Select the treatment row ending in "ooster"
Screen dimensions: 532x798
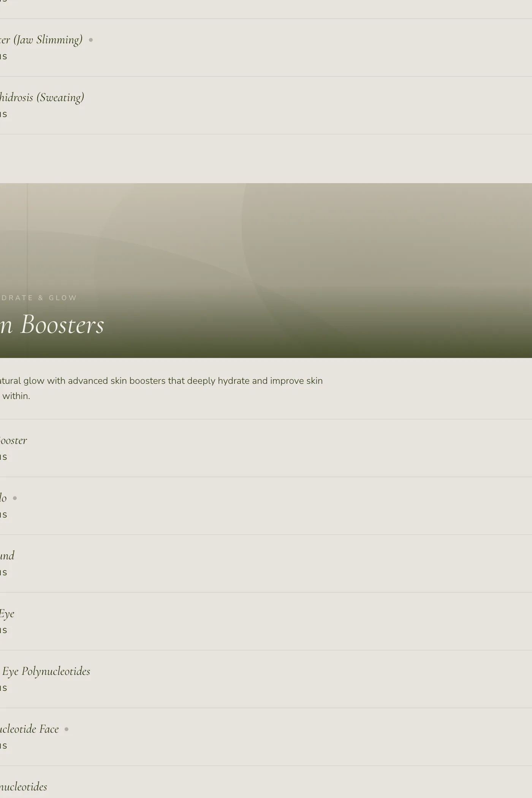point(266,448)
